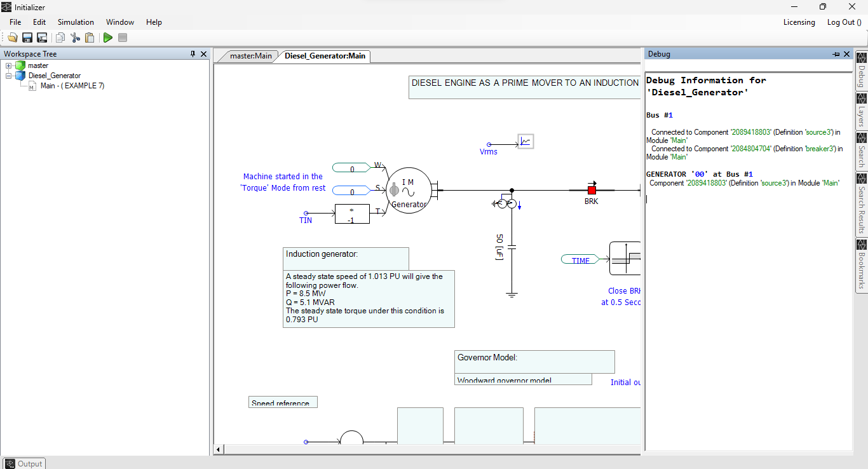Select the Vrms graph channel icon
The height and width of the screenshot is (469, 868).
click(526, 142)
